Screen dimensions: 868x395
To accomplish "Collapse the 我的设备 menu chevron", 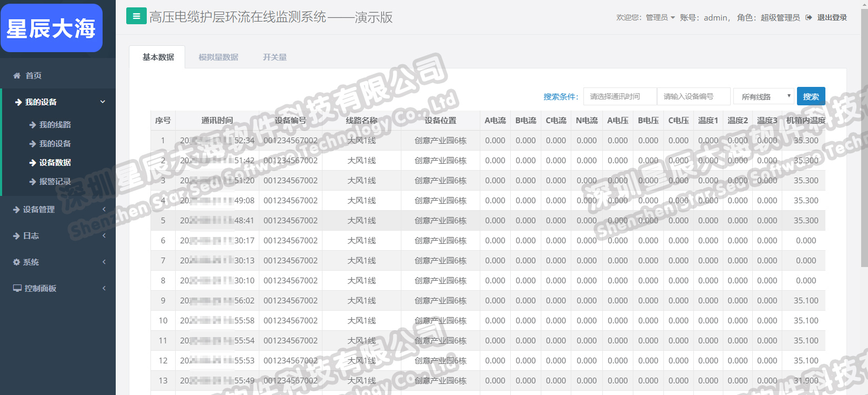I will (103, 102).
